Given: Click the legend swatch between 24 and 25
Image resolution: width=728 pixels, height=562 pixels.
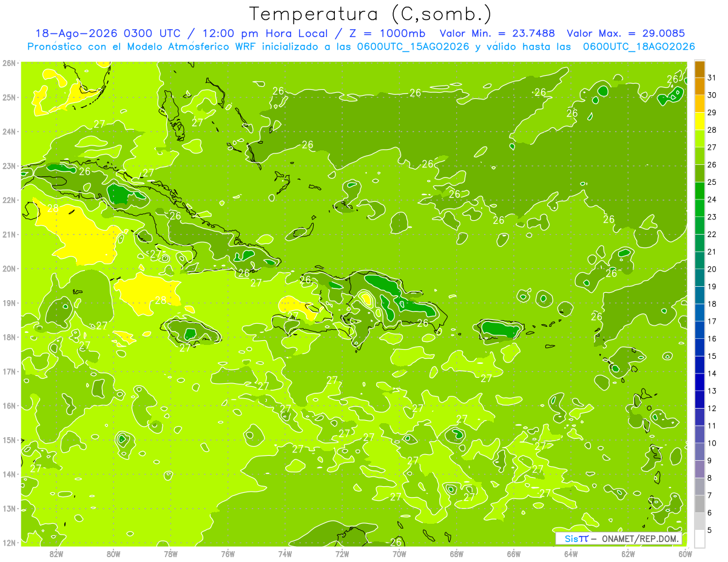Looking at the screenshot, I should tap(699, 191).
